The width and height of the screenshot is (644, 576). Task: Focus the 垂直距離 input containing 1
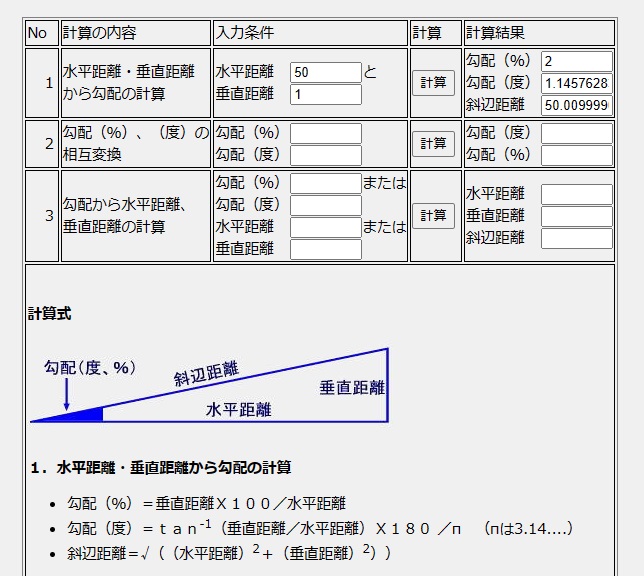coord(326,94)
